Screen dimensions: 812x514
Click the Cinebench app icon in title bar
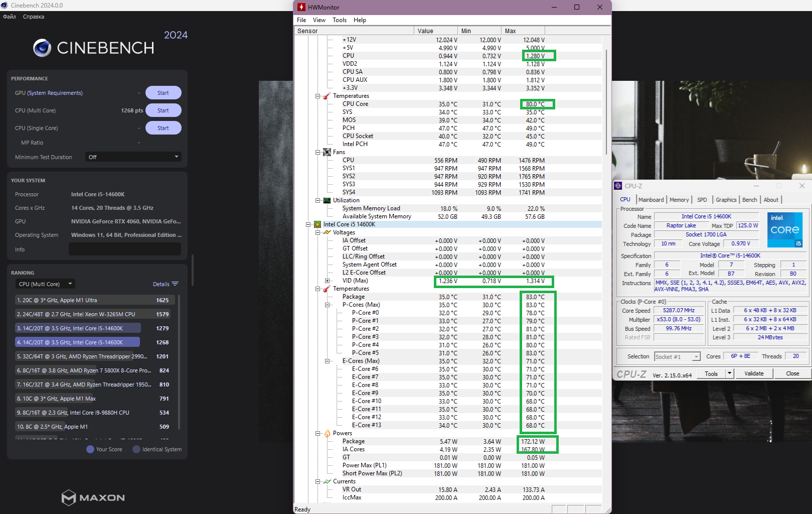(x=5, y=5)
